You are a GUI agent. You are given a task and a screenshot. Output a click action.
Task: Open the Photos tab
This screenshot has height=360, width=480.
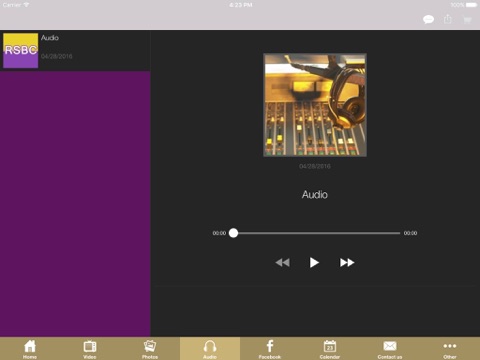(150, 348)
